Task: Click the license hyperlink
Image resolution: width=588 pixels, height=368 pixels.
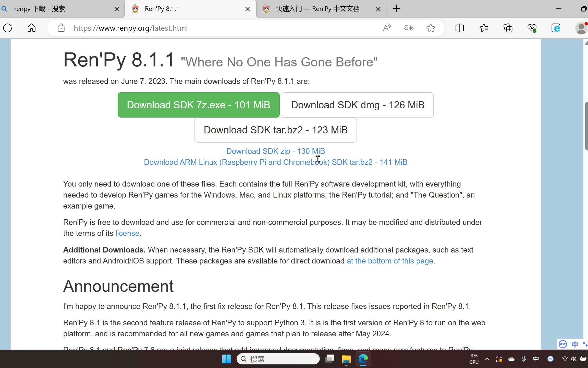Action: point(127,233)
